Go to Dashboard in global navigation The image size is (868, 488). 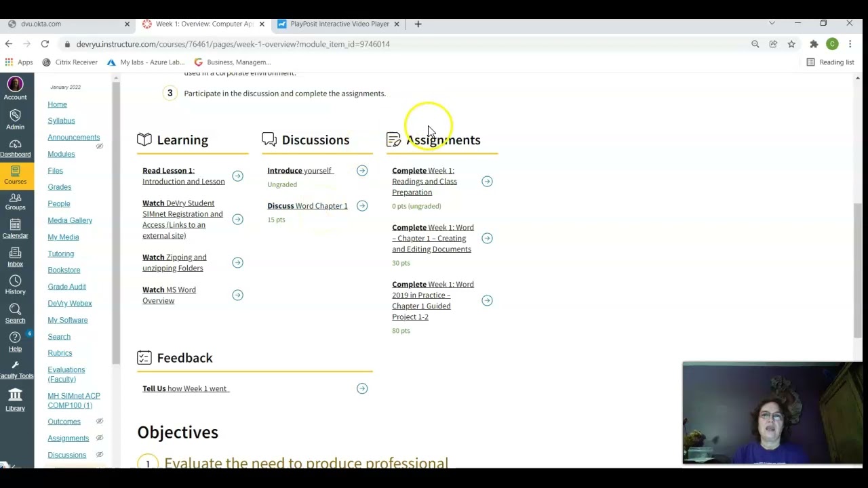coord(15,148)
